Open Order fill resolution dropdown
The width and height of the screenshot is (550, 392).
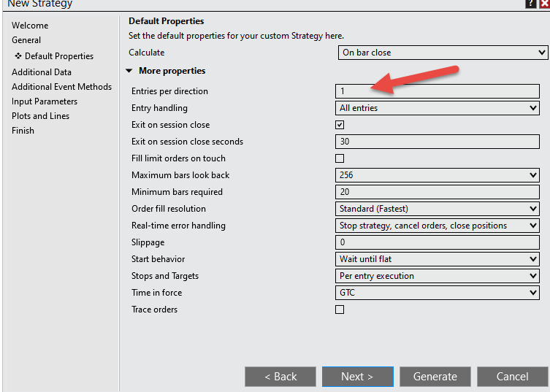click(x=438, y=209)
